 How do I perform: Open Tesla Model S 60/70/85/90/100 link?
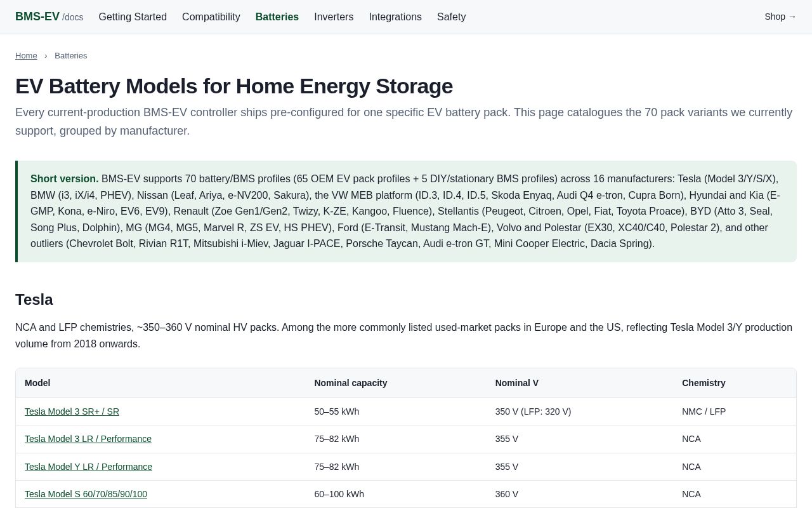coord(86,494)
